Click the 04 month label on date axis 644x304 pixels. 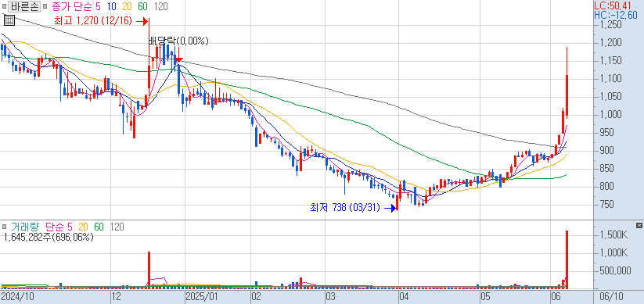pyautogui.click(x=404, y=296)
